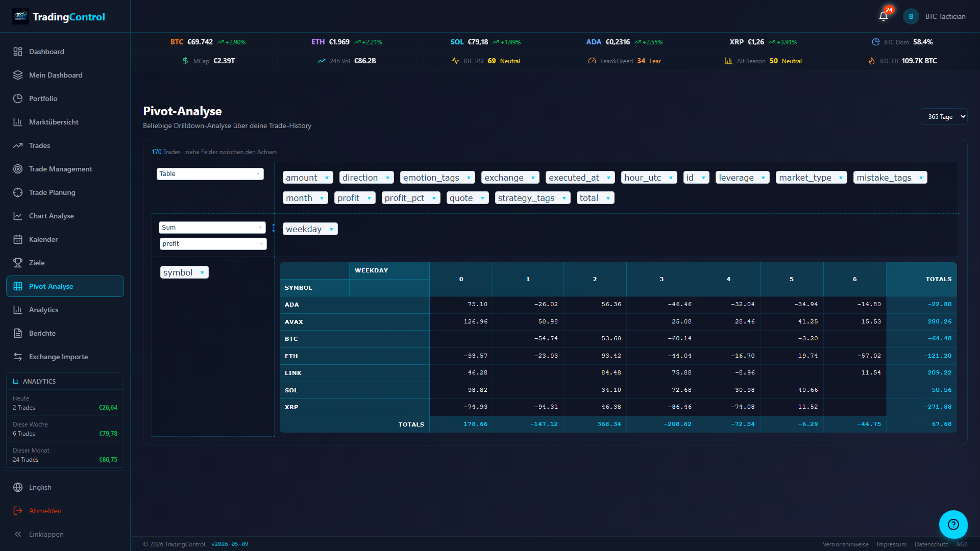The width and height of the screenshot is (980, 551).
Task: Click the Heute 2 Trades summary
Action: tap(65, 403)
